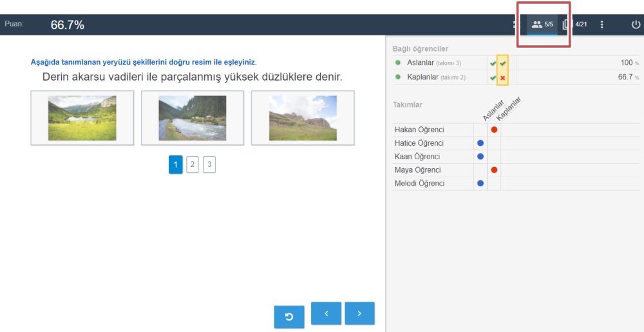Click the Hatice Öğrenci name
Screen dimensions: 644x332
click(x=419, y=143)
